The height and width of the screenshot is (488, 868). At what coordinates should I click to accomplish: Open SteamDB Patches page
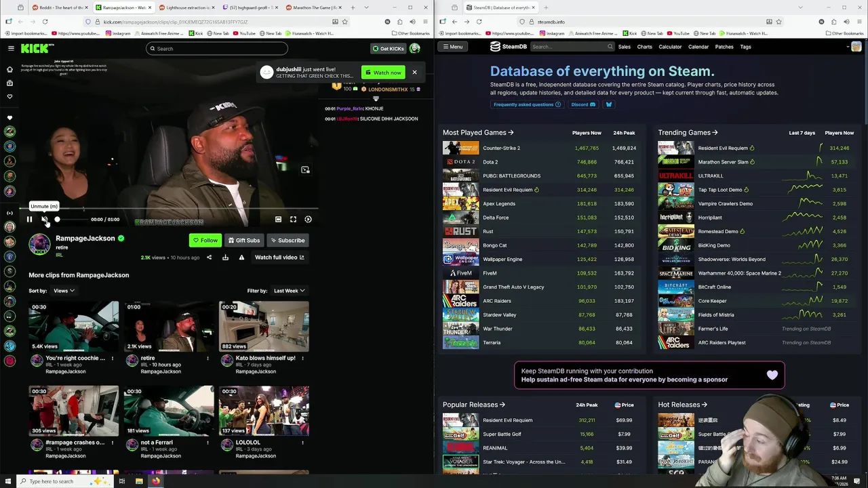pos(724,47)
